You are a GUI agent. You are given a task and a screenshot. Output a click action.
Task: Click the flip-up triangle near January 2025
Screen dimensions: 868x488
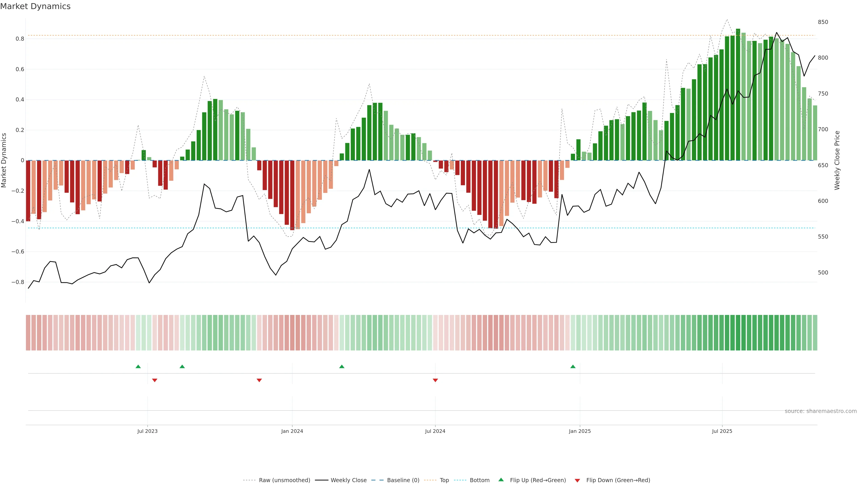pyautogui.click(x=573, y=366)
